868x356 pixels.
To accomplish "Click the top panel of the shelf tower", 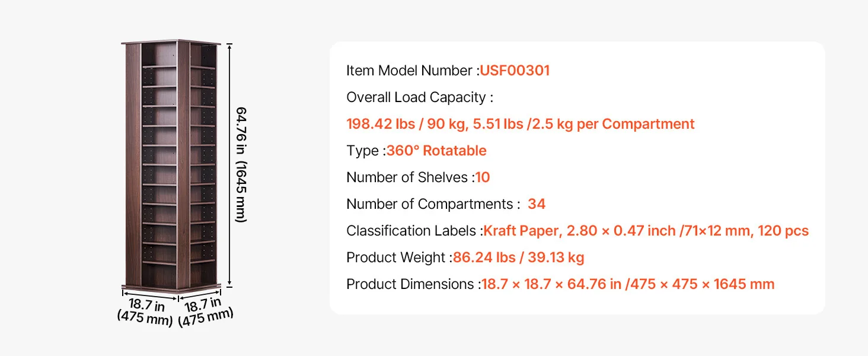I will coord(171,43).
